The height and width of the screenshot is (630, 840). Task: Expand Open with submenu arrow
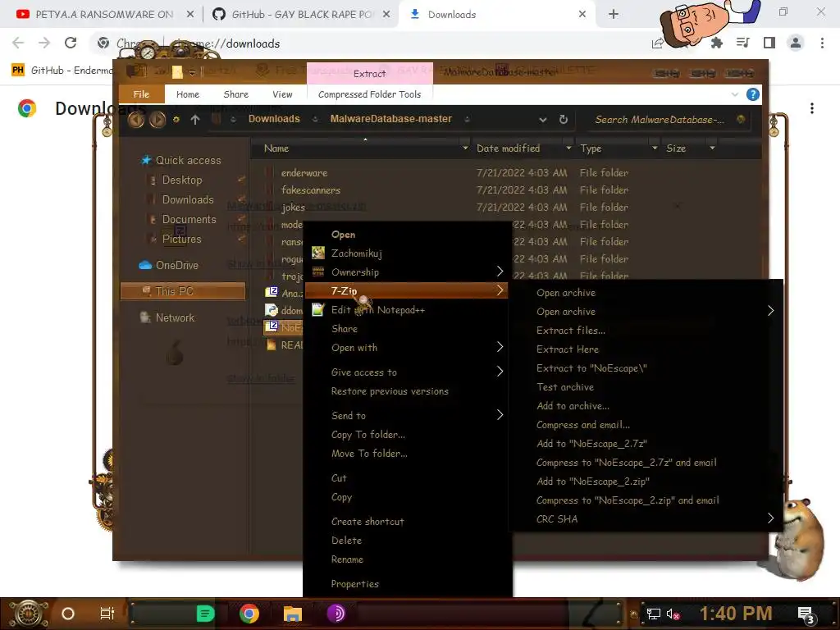tap(500, 347)
